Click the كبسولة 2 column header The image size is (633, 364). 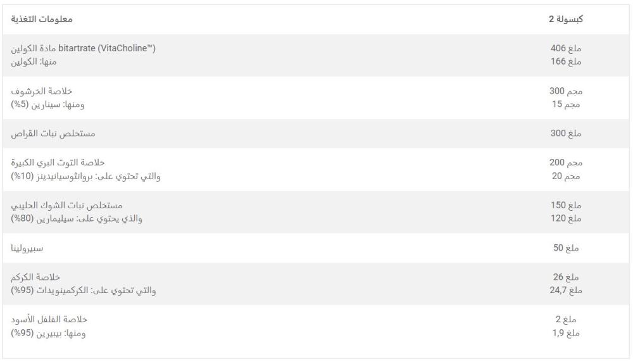(x=565, y=19)
